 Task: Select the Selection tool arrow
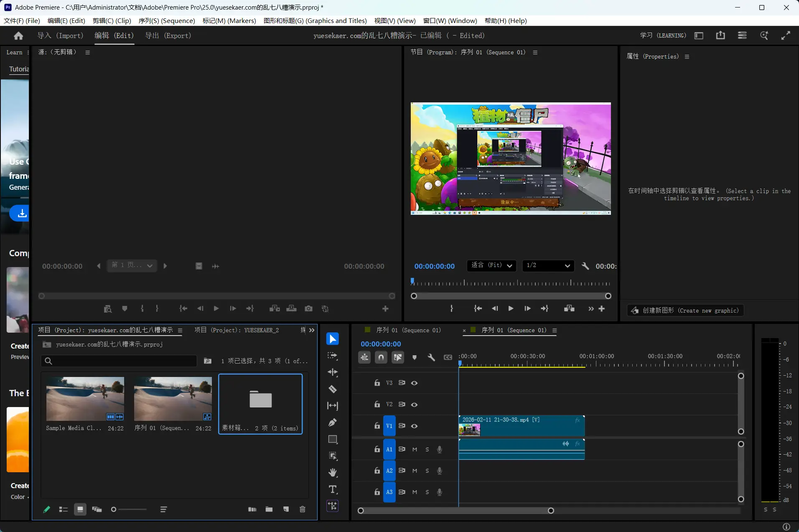[x=333, y=339]
